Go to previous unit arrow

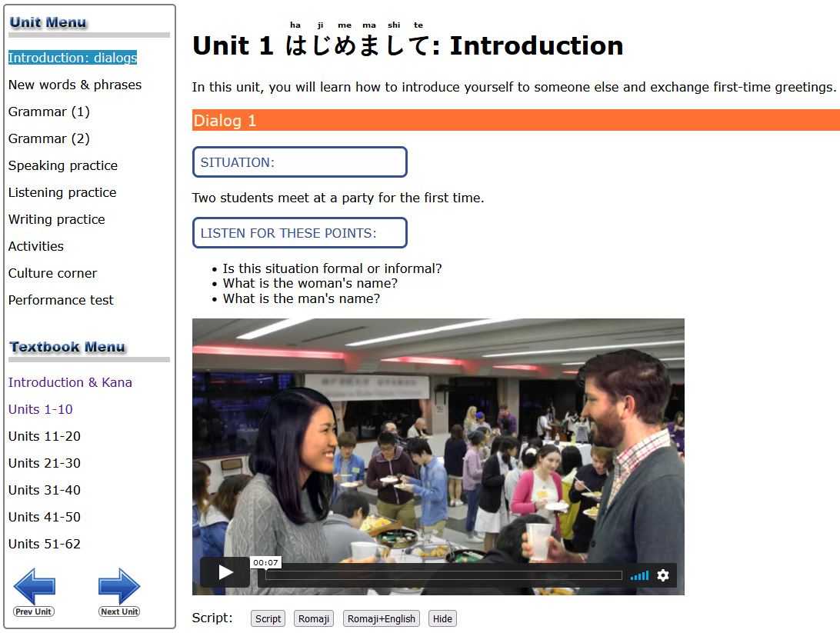pos(34,591)
